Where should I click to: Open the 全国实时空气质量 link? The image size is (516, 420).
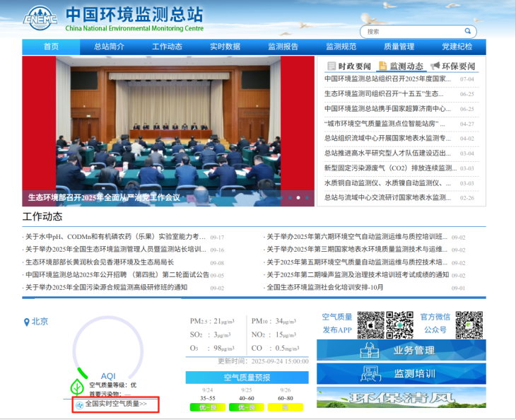[x=116, y=404]
